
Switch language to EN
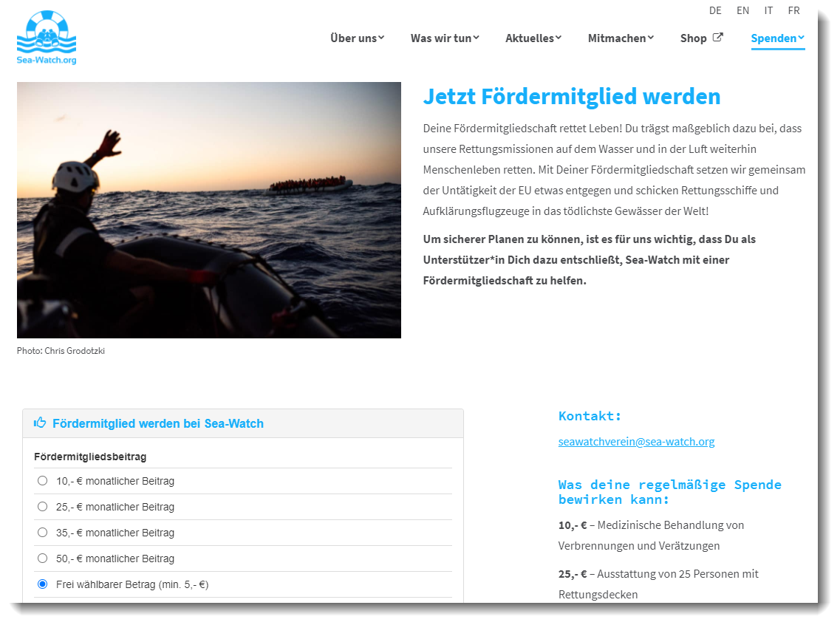(x=742, y=10)
